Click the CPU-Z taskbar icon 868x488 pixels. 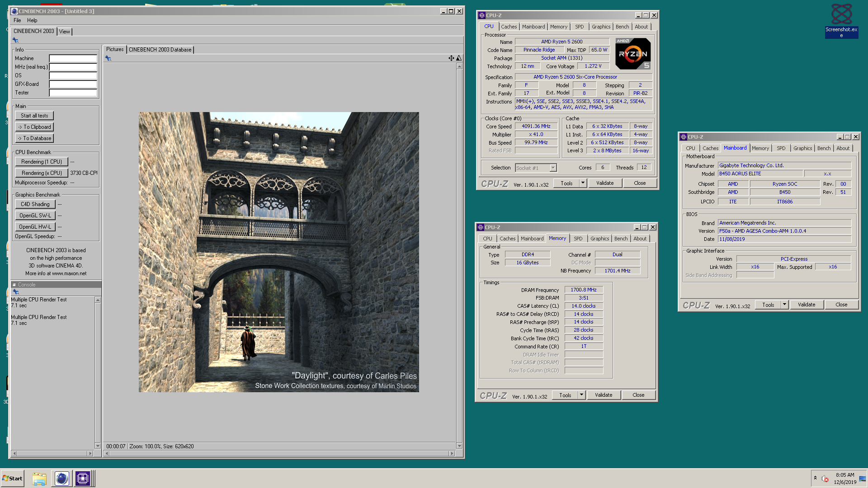tap(83, 479)
